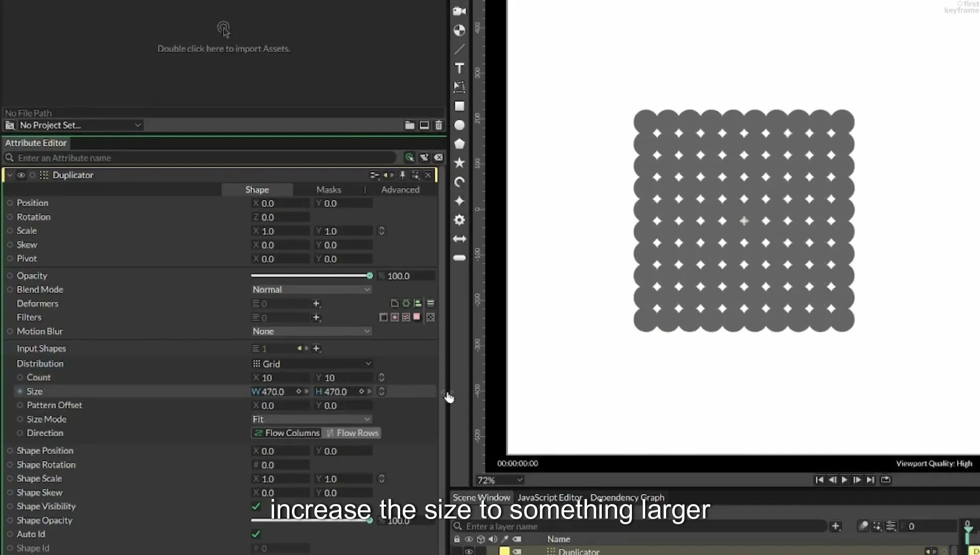Screen dimensions: 980x555
Task: Collapse the Duplicator attribute section
Action: pos(10,175)
